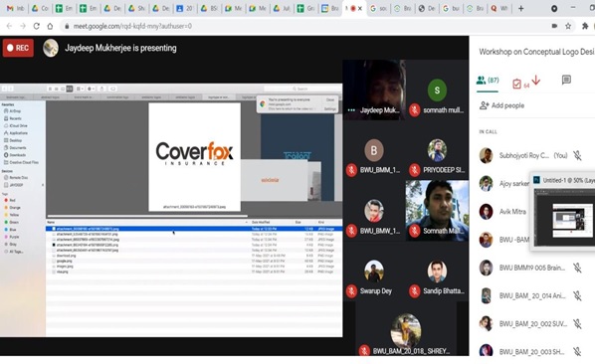Image resolution: width=595 pixels, height=364 pixels.
Task: Toggle mute icon beside BWU_BAM_20_014
Action: coord(577,295)
